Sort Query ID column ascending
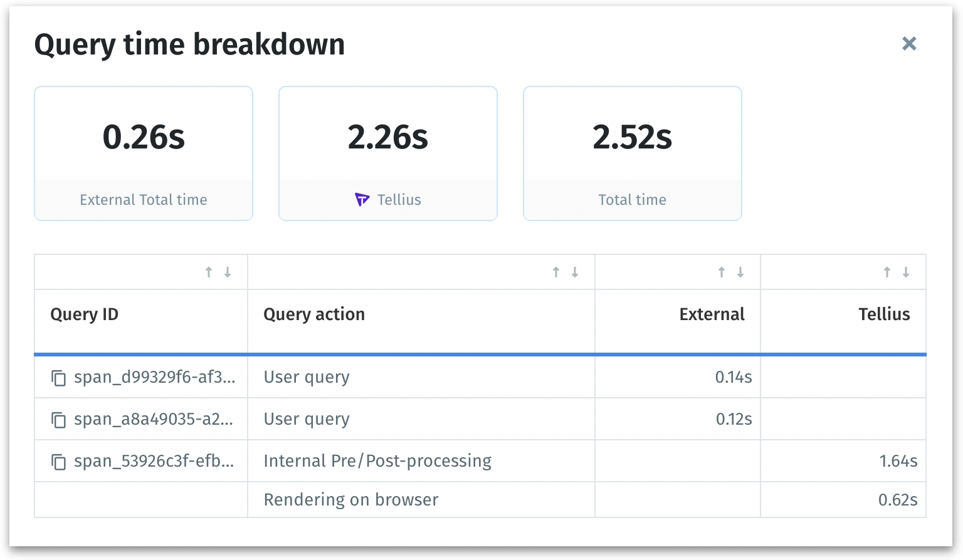The width and height of the screenshot is (963, 560). (x=209, y=272)
